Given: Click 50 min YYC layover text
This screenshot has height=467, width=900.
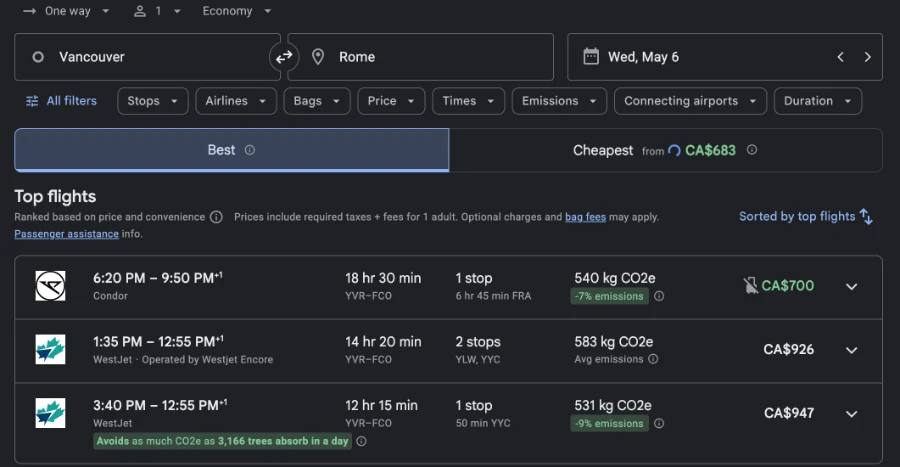Looking at the screenshot, I should tap(483, 423).
